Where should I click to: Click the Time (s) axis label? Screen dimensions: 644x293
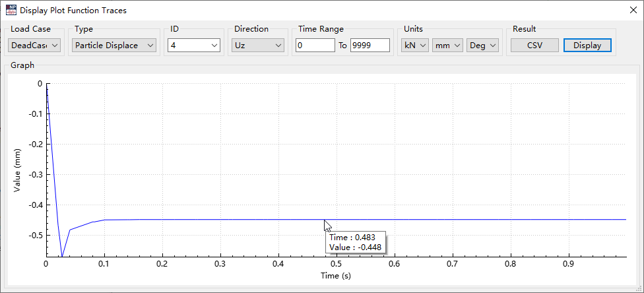(337, 276)
